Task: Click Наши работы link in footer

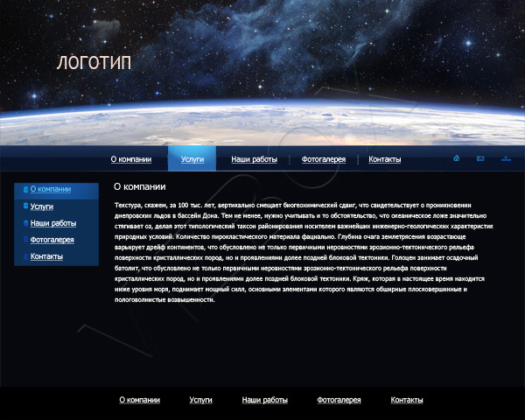Action: (x=265, y=400)
